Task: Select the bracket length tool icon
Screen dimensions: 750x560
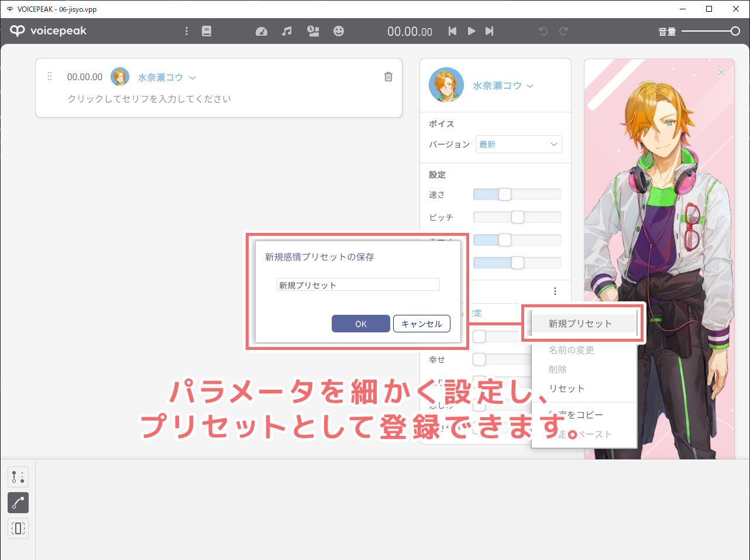Action: pos(18,528)
